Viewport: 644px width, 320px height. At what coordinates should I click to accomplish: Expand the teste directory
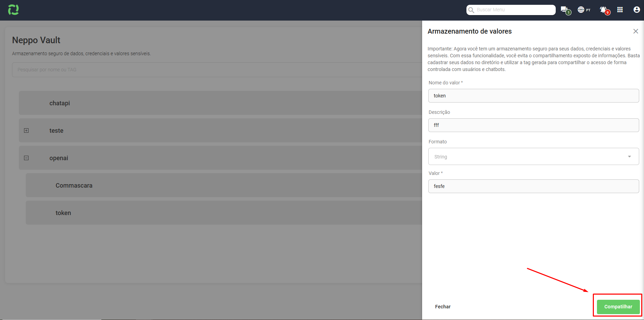(x=26, y=130)
